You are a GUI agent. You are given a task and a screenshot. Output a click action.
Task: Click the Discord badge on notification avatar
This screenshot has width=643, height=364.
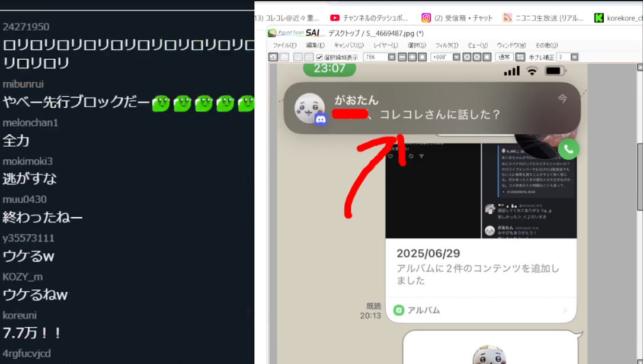[321, 119]
